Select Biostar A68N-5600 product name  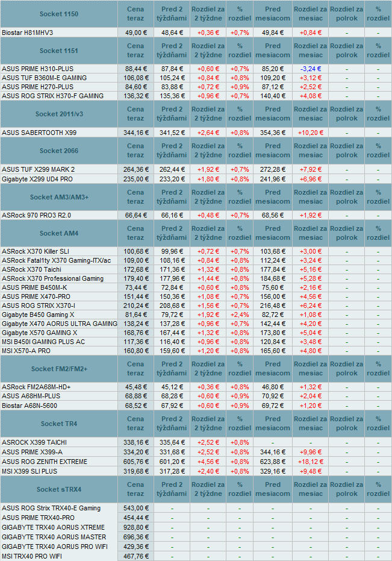(x=30, y=406)
